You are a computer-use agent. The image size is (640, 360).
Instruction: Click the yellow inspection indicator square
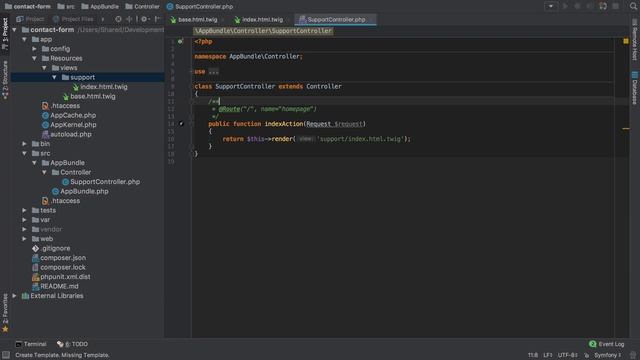coord(626,41)
